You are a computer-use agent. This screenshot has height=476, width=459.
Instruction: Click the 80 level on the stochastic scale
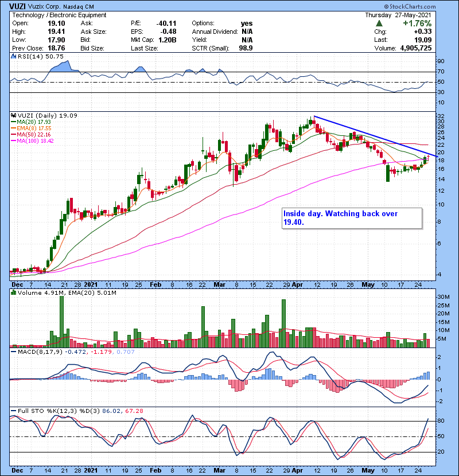(441, 421)
